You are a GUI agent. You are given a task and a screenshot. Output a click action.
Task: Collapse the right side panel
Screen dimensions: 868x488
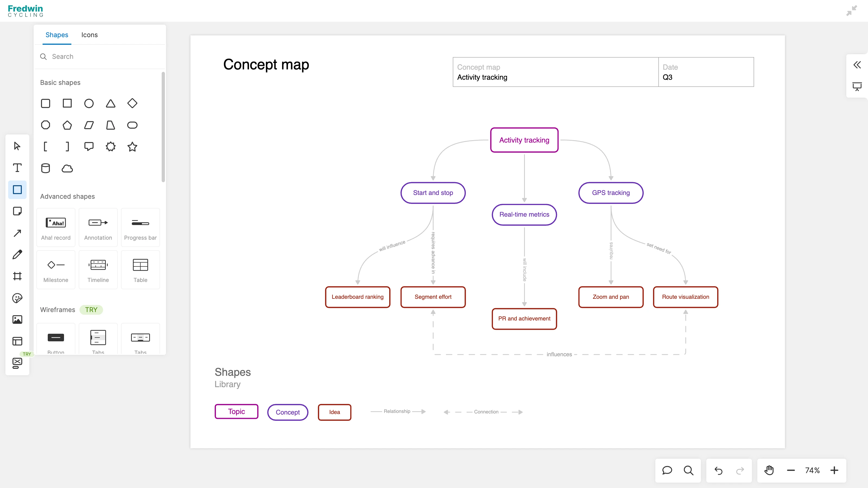point(857,65)
